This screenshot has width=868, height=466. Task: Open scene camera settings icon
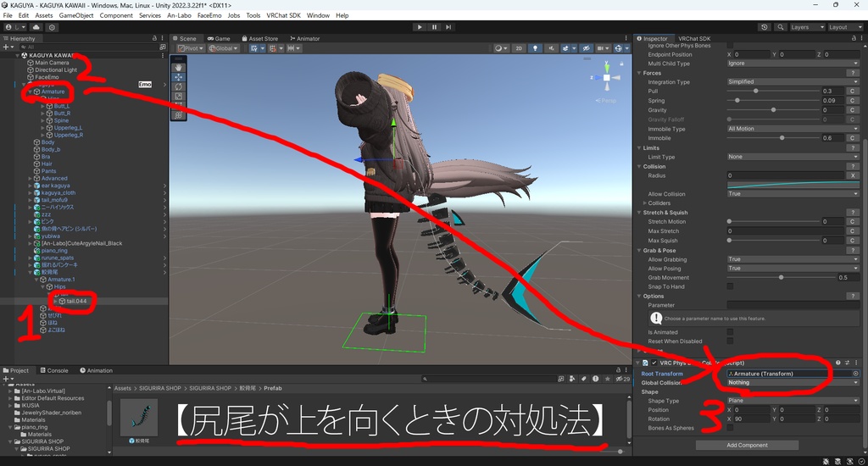602,48
